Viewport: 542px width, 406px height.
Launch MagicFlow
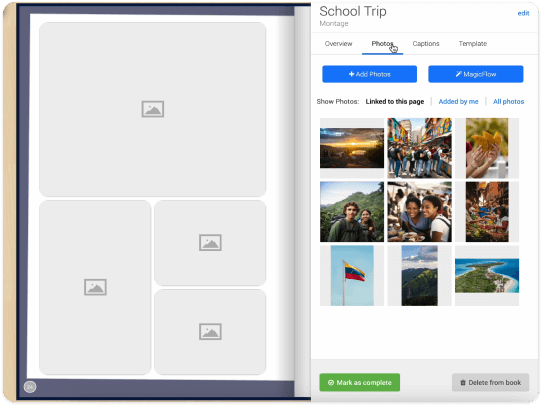coord(475,74)
